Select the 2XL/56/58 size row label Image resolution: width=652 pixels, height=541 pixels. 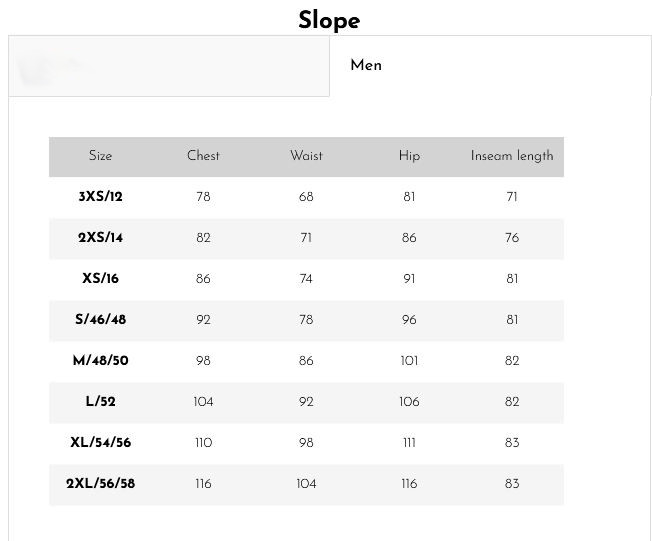tap(100, 484)
